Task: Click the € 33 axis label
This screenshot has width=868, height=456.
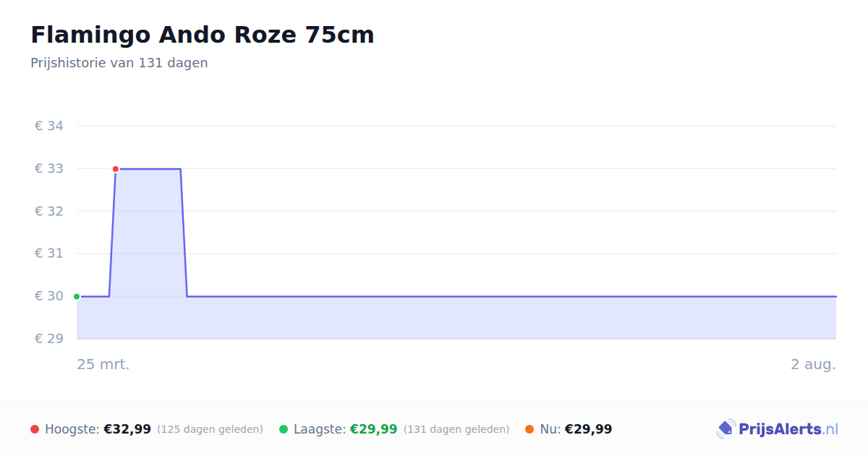Action: 49,169
